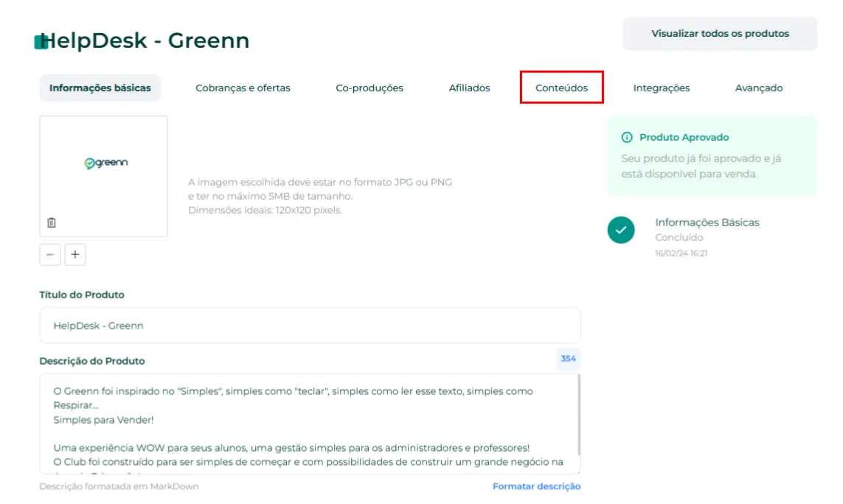
Task: Click the Título do Produto label
Action: pyautogui.click(x=82, y=295)
